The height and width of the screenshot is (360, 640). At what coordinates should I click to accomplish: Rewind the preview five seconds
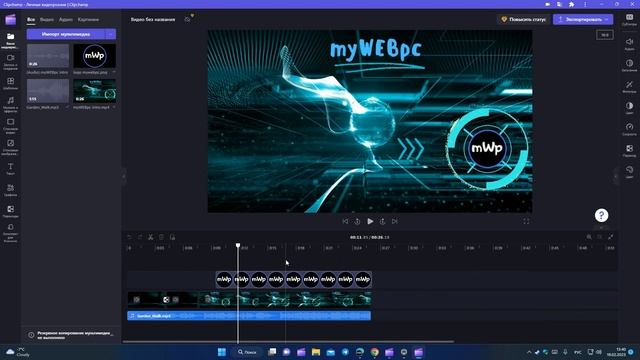pyautogui.click(x=357, y=221)
